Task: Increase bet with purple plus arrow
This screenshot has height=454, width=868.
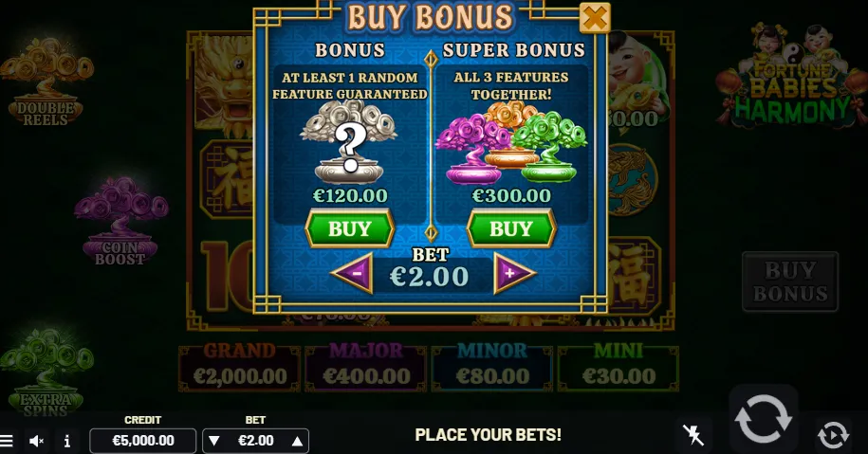Action: (x=514, y=273)
